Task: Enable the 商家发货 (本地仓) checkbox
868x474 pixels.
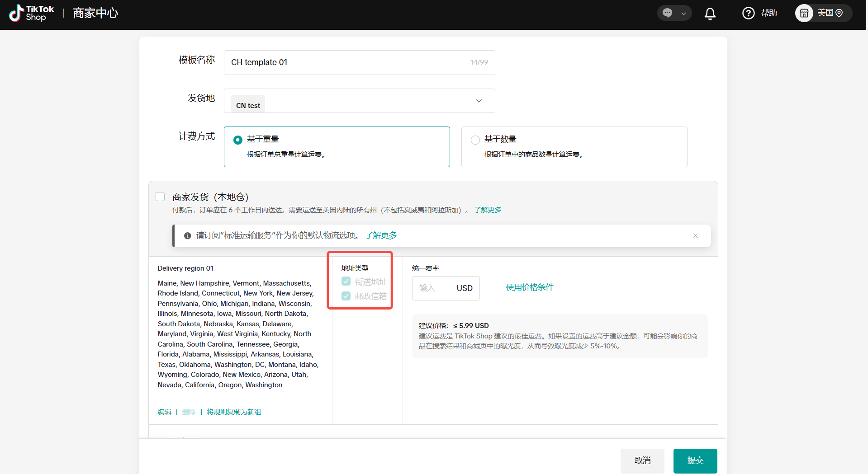Action: point(160,197)
